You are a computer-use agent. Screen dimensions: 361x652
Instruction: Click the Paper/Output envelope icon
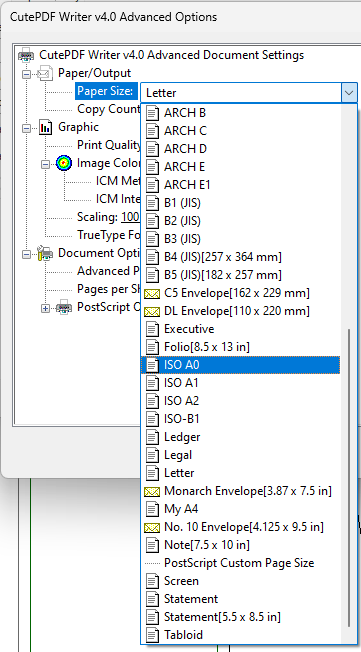tap(45, 74)
